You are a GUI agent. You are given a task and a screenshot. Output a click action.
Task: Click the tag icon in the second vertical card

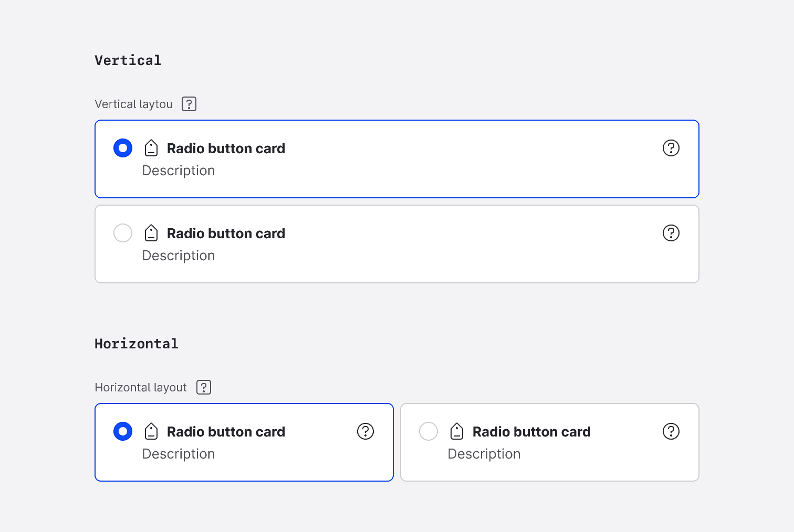point(151,232)
